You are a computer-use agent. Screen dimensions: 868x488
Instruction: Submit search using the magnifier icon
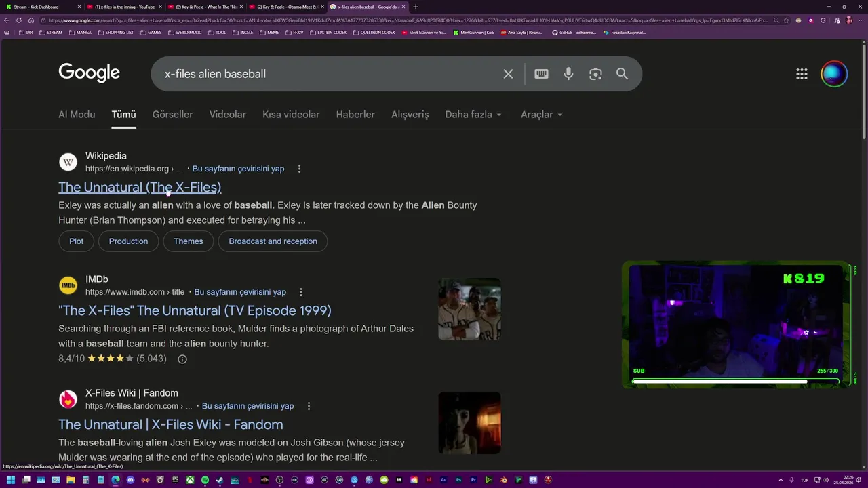point(622,74)
